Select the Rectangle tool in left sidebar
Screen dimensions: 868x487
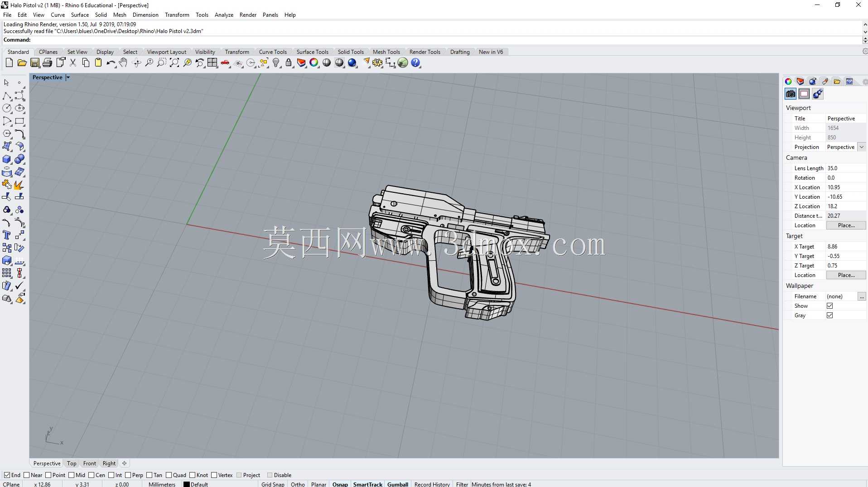(19, 121)
